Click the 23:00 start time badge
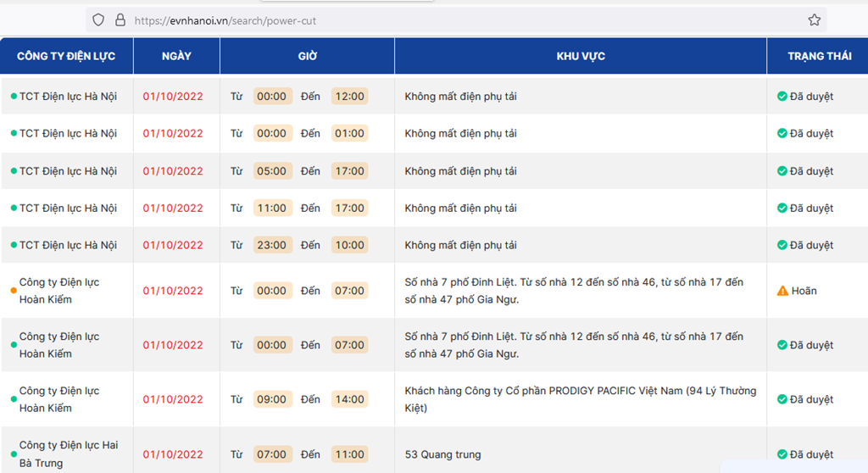868x473 pixels. pos(272,245)
